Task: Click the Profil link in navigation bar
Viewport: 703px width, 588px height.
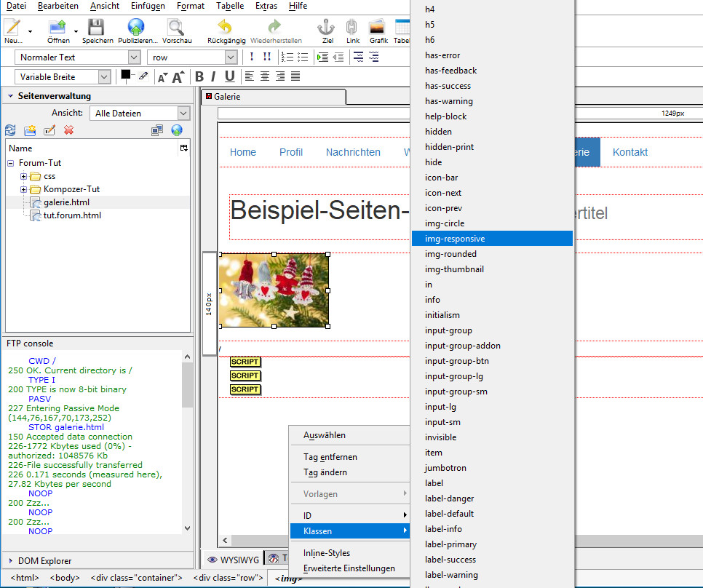Action: 291,152
